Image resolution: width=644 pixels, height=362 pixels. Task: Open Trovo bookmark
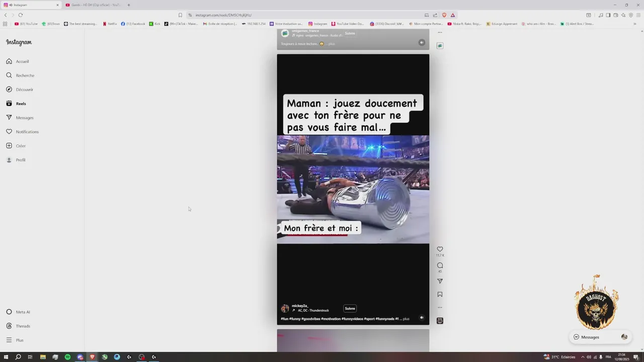tap(51, 24)
